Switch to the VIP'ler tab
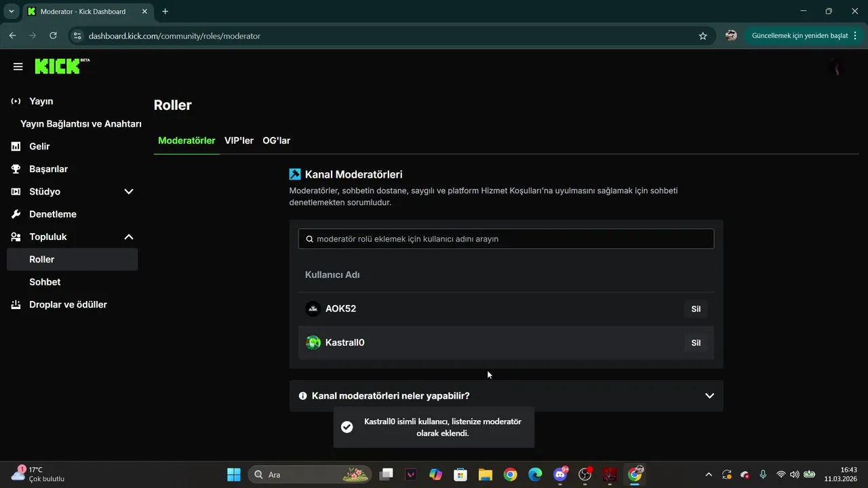 coord(239,140)
